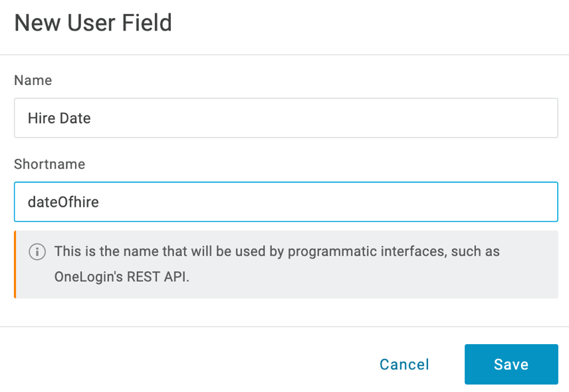Save the new user field

pyautogui.click(x=511, y=364)
